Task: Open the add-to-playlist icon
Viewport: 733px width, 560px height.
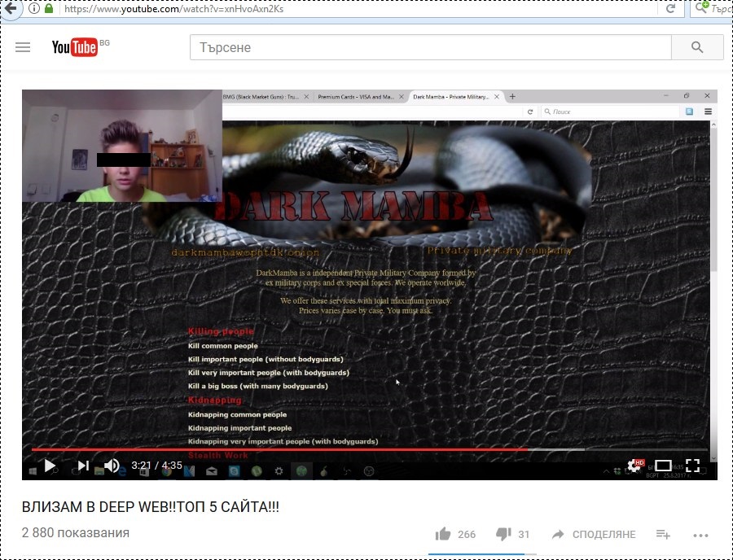Action: tap(663, 534)
